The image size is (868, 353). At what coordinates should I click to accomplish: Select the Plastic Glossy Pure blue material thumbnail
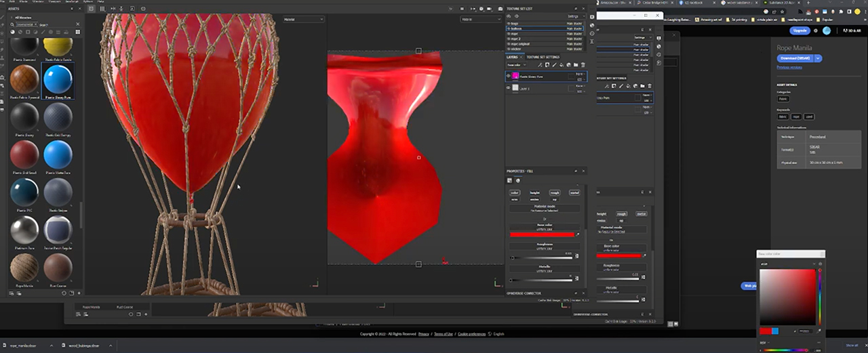(x=58, y=80)
